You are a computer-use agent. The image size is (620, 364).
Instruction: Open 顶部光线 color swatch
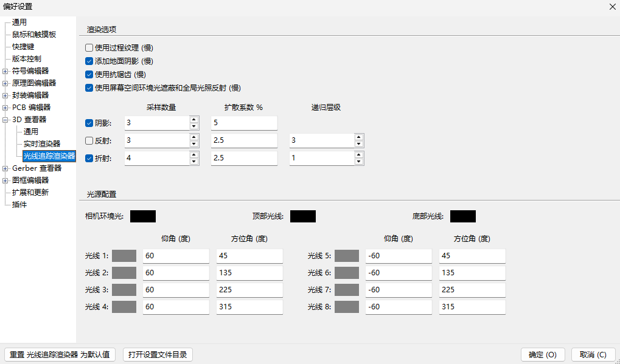pos(303,216)
